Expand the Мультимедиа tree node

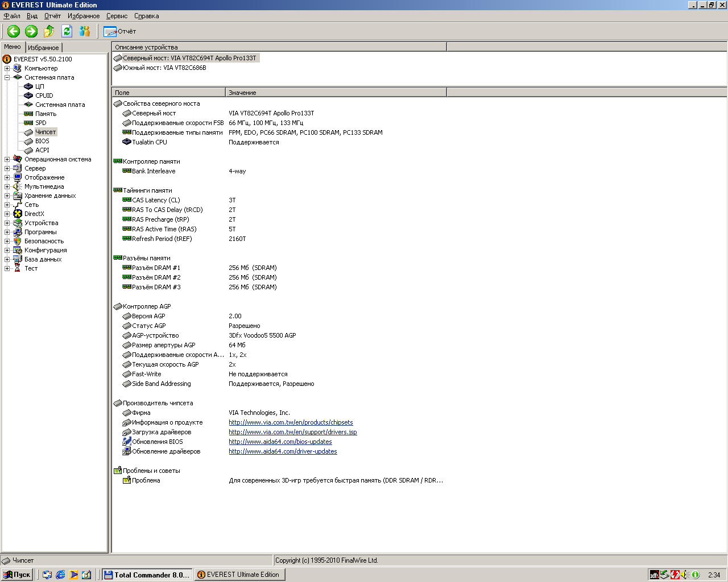(7, 186)
